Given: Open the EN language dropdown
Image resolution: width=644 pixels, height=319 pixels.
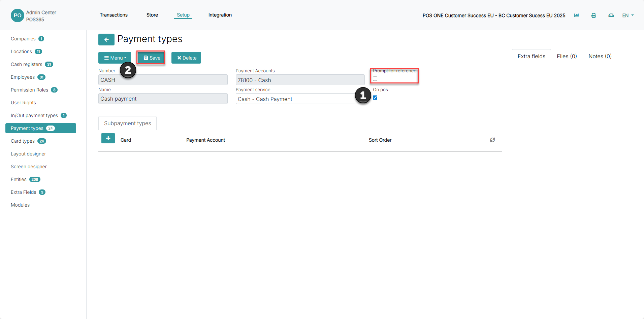Looking at the screenshot, I should tap(628, 15).
